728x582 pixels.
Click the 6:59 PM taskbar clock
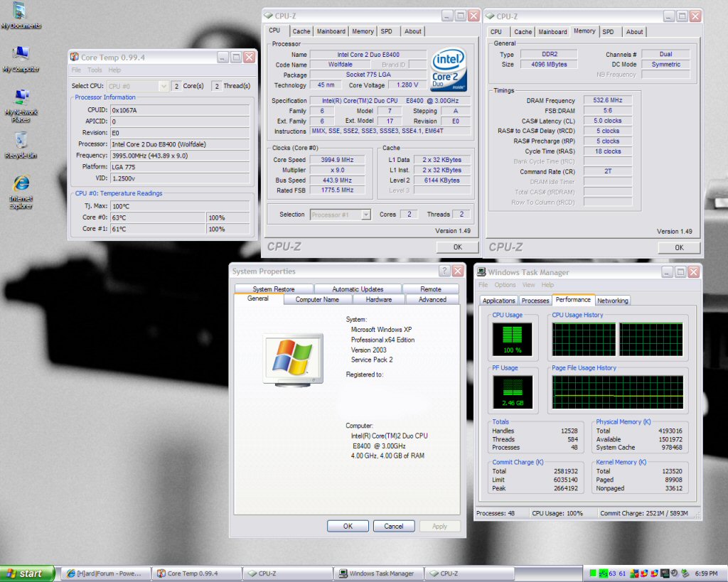[x=706, y=573]
